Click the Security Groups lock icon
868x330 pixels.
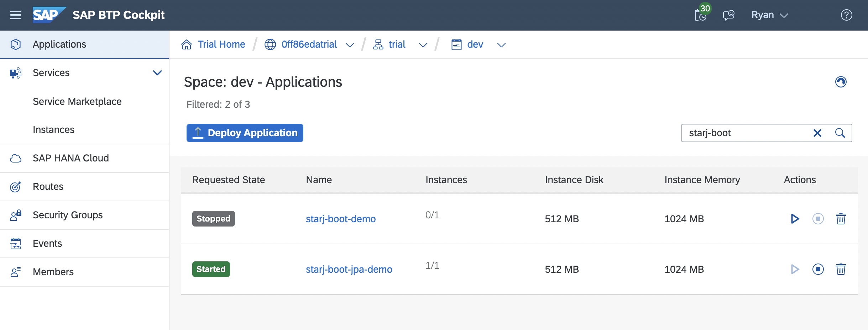point(16,215)
